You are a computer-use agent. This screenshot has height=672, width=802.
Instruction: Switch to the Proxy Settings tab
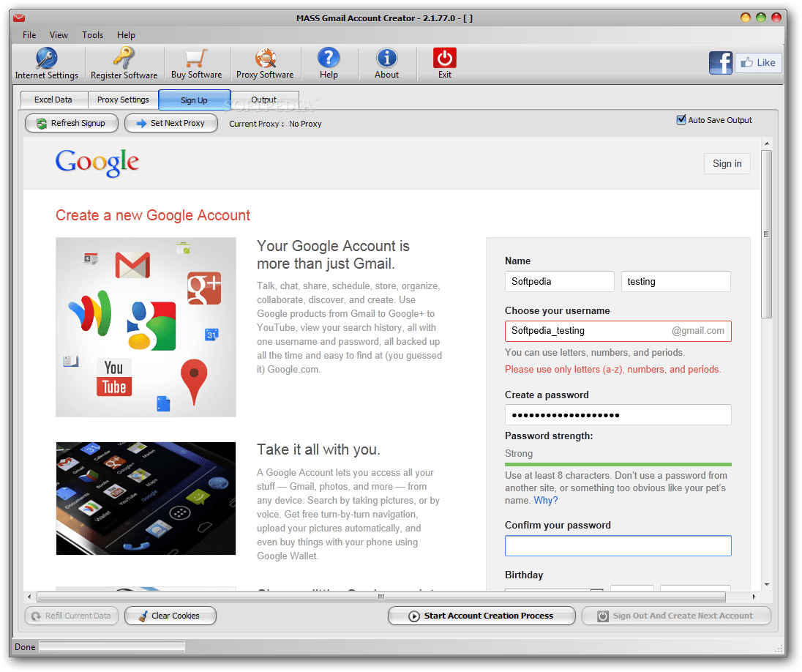point(123,100)
